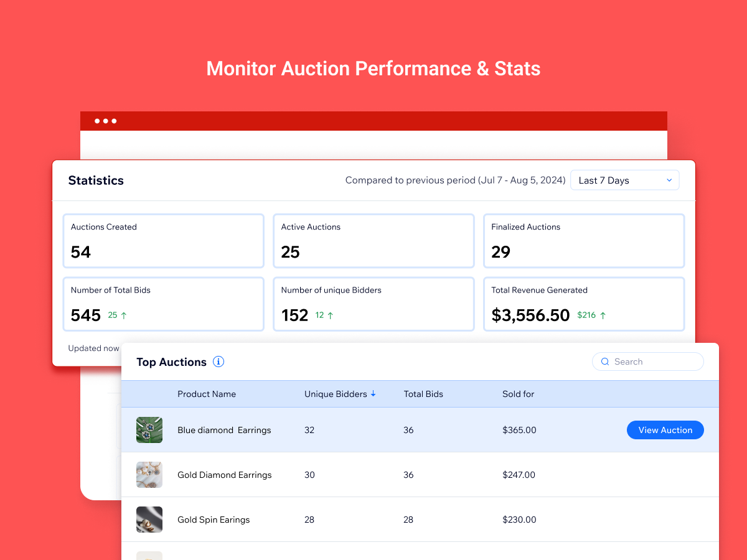The image size is (747, 560).
Task: Open the Last 7 Days dropdown
Action: pyautogui.click(x=624, y=180)
